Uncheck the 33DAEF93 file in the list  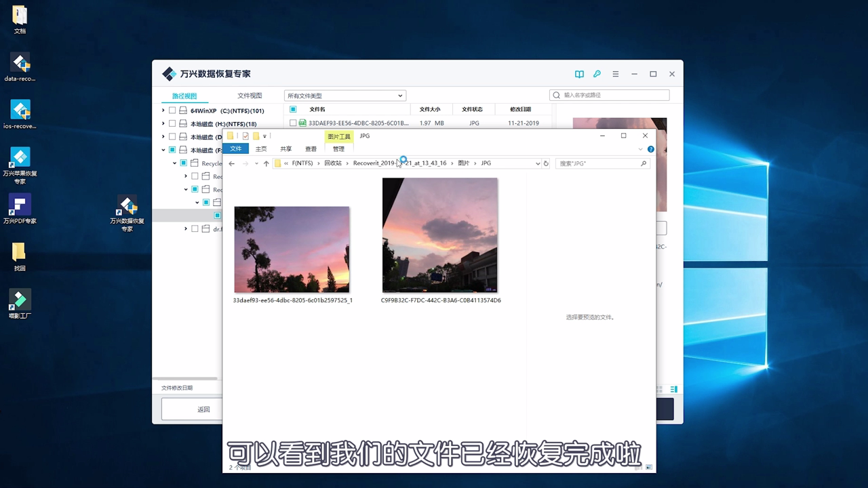click(x=293, y=123)
